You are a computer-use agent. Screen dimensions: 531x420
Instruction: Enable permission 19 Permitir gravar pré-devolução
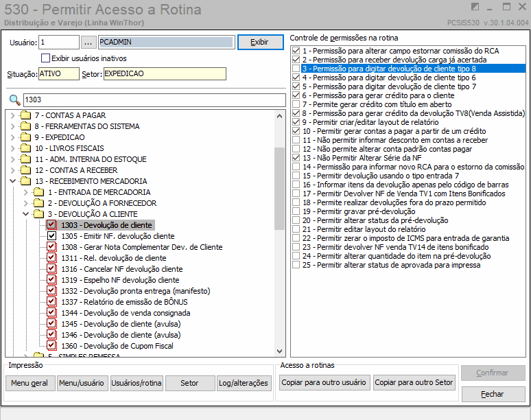click(x=296, y=211)
